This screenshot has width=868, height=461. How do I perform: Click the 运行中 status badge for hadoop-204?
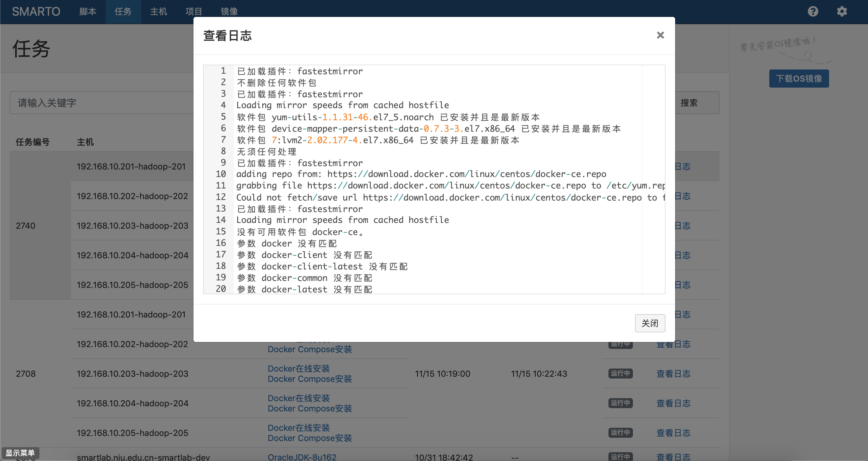click(x=620, y=403)
